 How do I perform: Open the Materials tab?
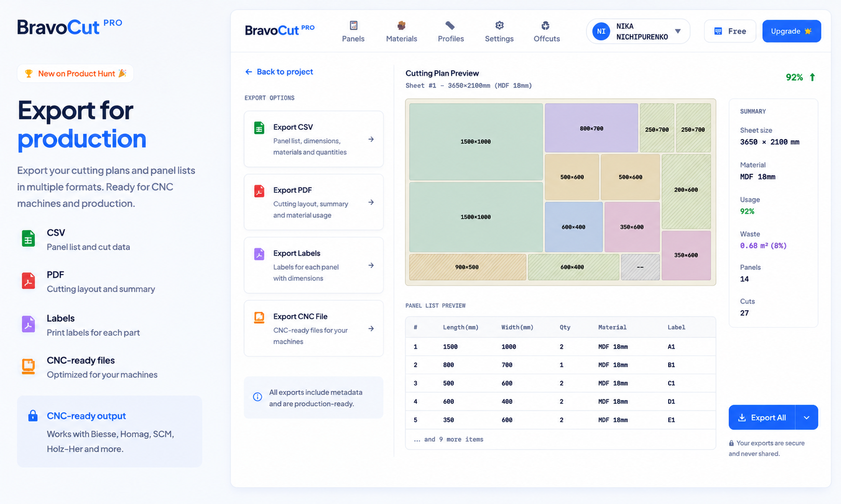click(401, 32)
